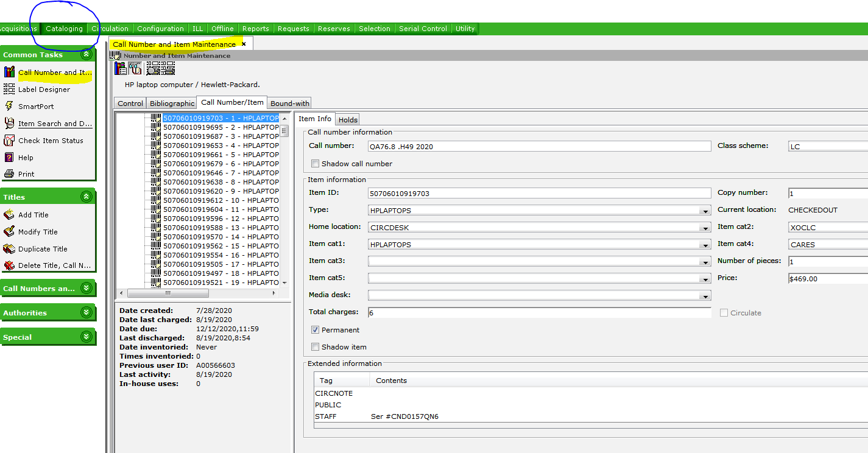The width and height of the screenshot is (868, 453).
Task: Click the Modify Title link
Action: click(38, 232)
